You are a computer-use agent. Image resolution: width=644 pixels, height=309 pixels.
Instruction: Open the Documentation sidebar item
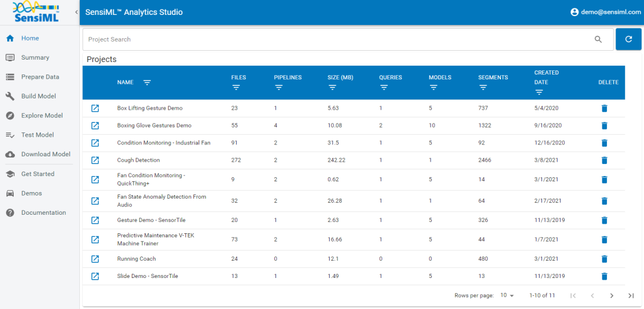click(44, 213)
